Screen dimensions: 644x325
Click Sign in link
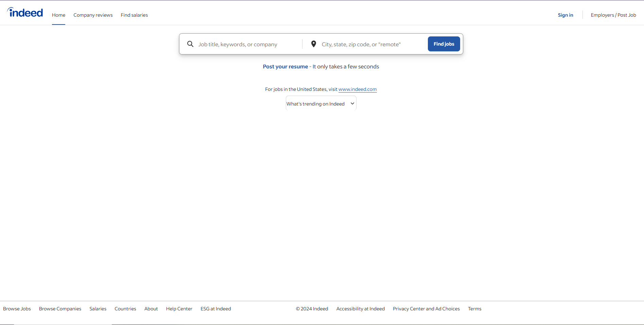[565, 15]
